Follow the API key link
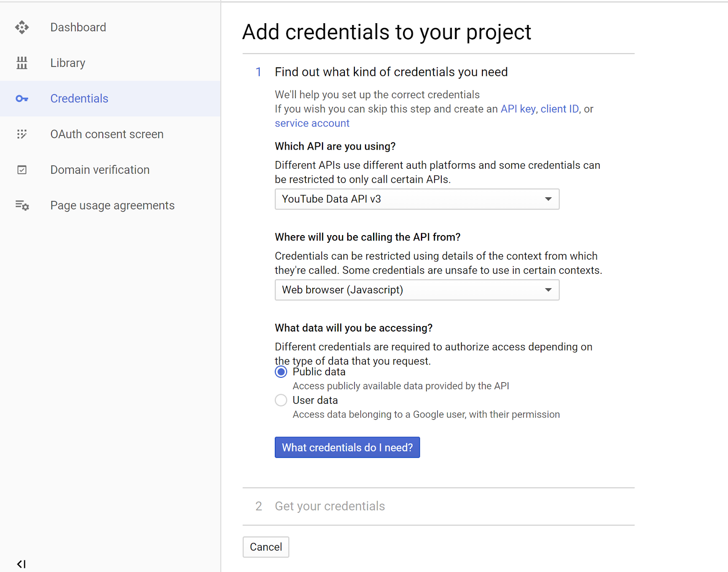Image resolution: width=728 pixels, height=572 pixels. 518,109
